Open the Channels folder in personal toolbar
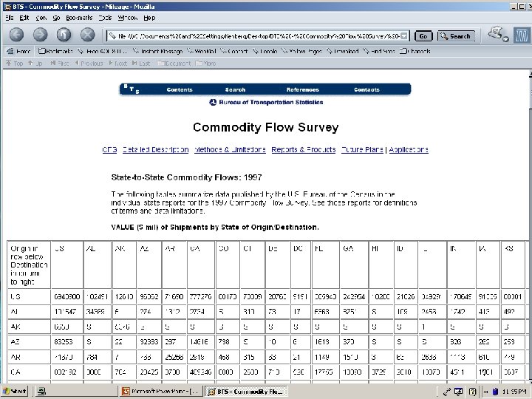The width and height of the screenshot is (532, 399). point(415,51)
